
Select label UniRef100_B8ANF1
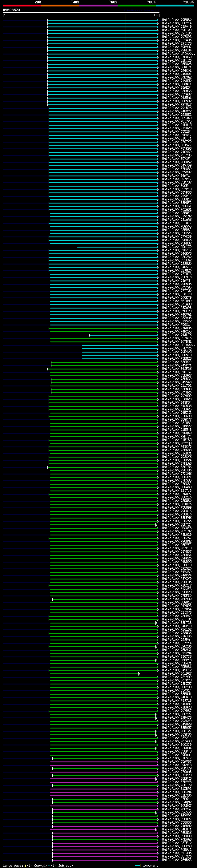177,84
